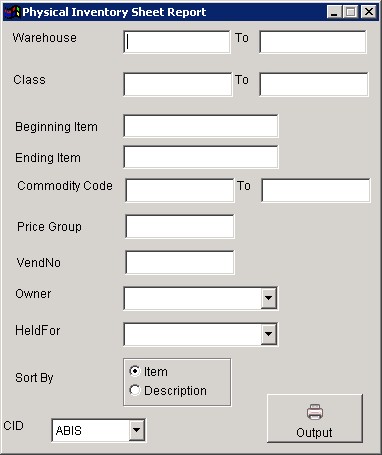Click the Ending Item field

201,157
